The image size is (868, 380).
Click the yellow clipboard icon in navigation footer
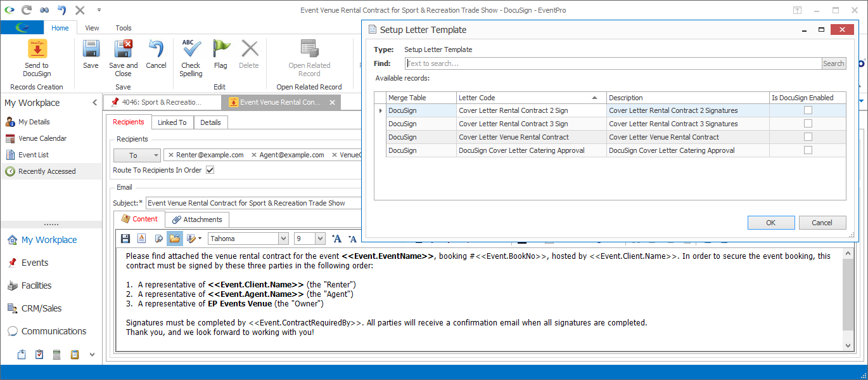(x=74, y=355)
